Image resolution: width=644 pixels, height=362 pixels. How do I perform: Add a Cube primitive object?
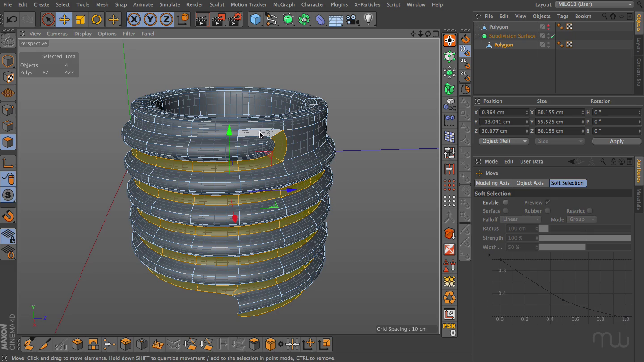(x=255, y=19)
